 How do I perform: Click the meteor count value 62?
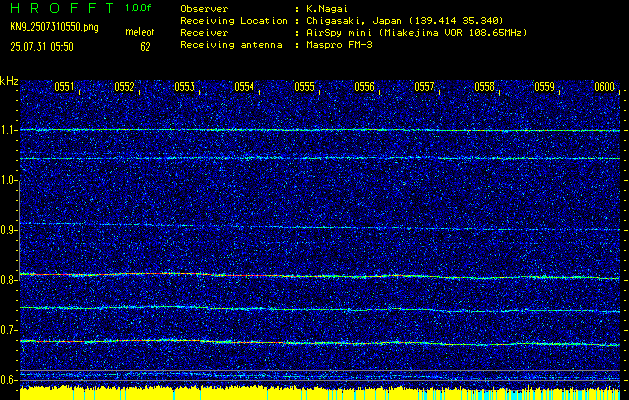pyautogui.click(x=145, y=47)
